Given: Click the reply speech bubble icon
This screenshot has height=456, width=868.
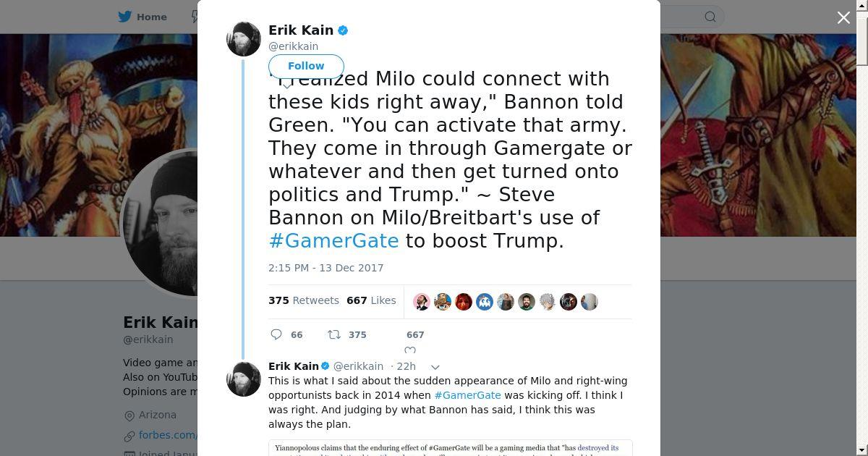Looking at the screenshot, I should tap(276, 334).
